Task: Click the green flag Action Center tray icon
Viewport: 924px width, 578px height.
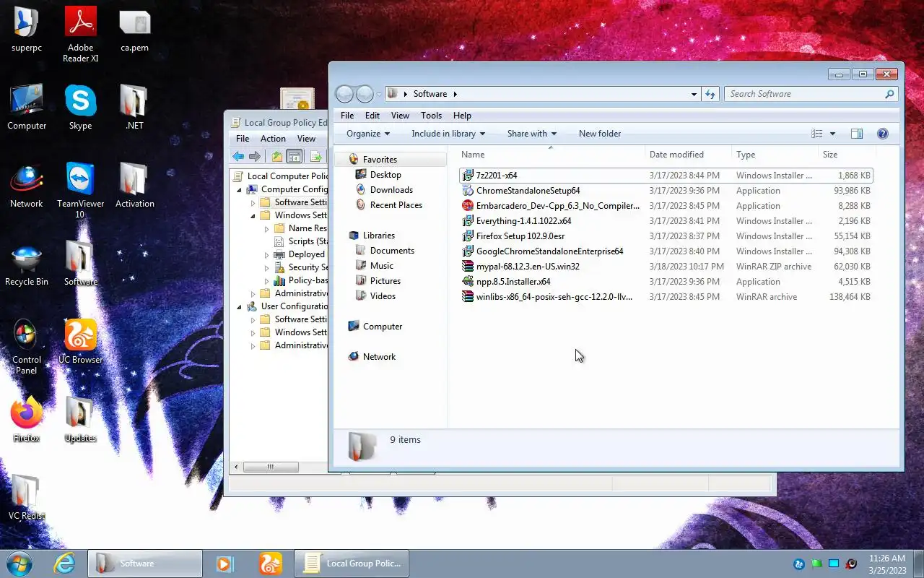Action: click(816, 564)
